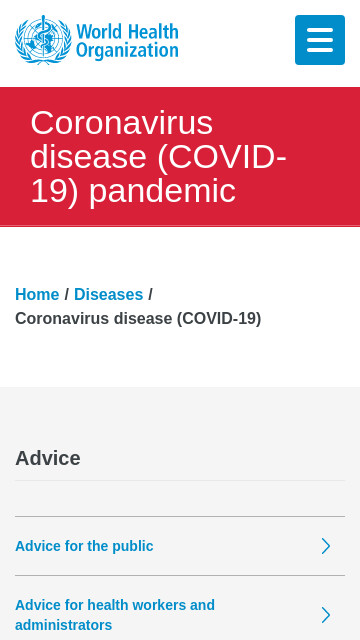Click the word 'administrators' in advice list
The height and width of the screenshot is (640, 360).
click(x=64, y=625)
